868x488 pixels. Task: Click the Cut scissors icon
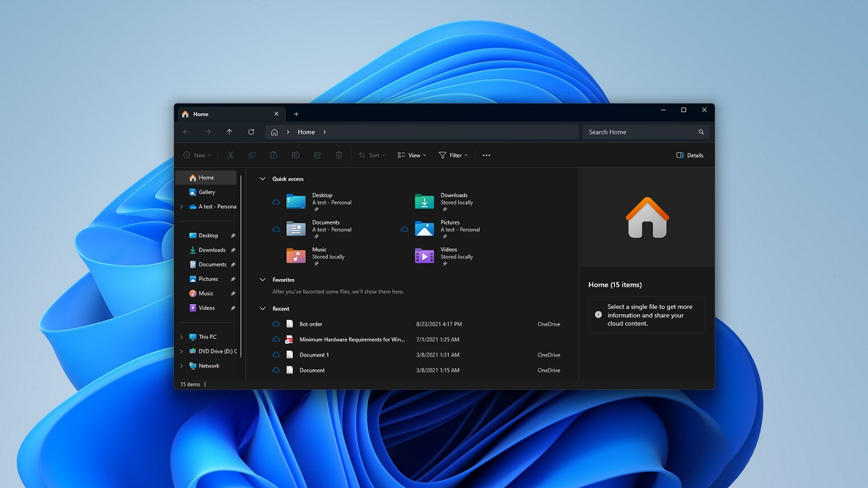(231, 155)
